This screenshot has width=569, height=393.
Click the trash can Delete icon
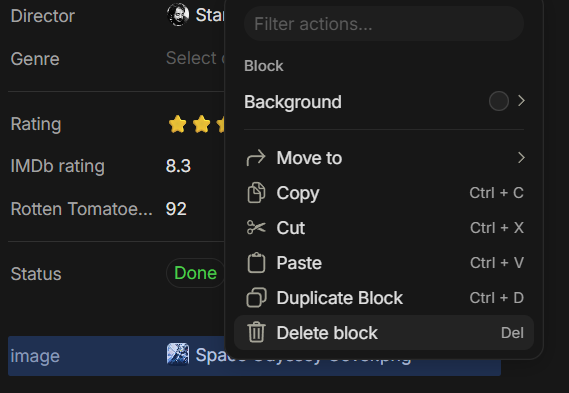point(256,332)
